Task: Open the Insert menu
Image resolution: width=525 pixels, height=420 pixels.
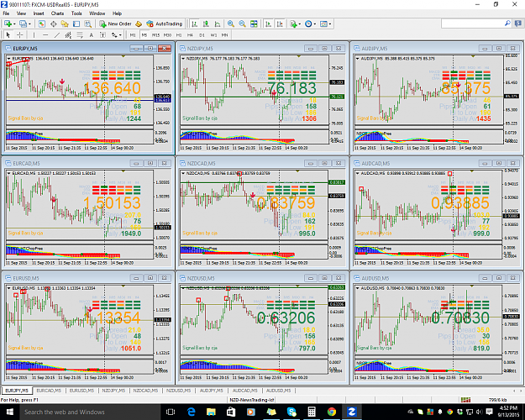Action: tap(39, 13)
